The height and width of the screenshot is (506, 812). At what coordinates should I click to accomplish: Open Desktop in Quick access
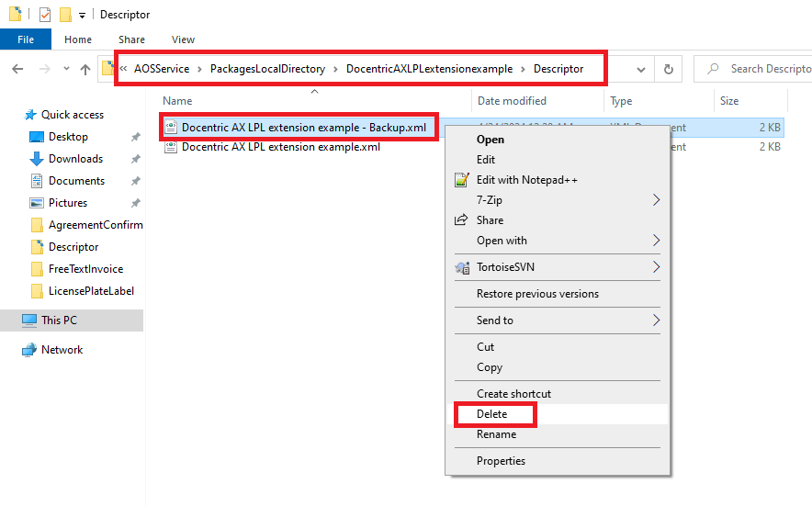68,137
